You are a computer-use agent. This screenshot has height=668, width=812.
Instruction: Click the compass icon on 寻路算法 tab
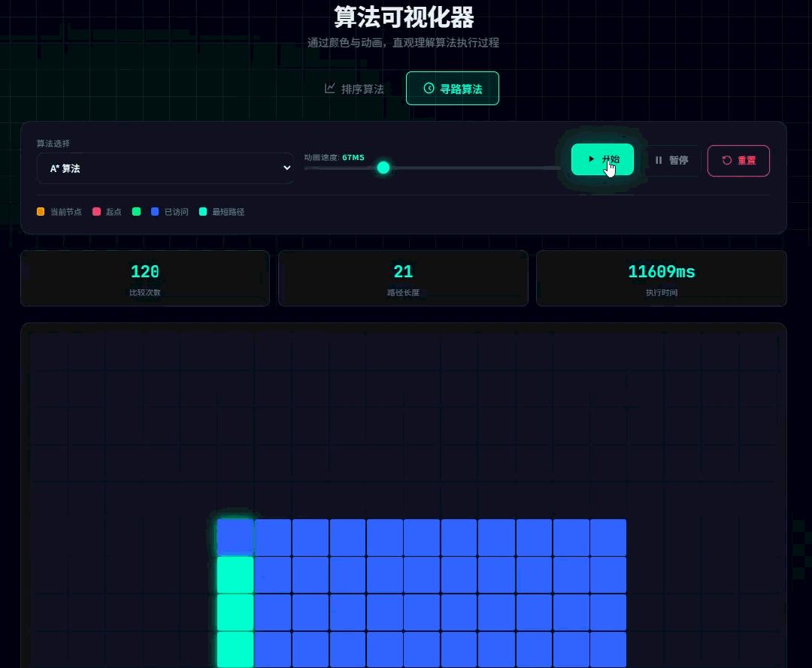[x=428, y=88]
